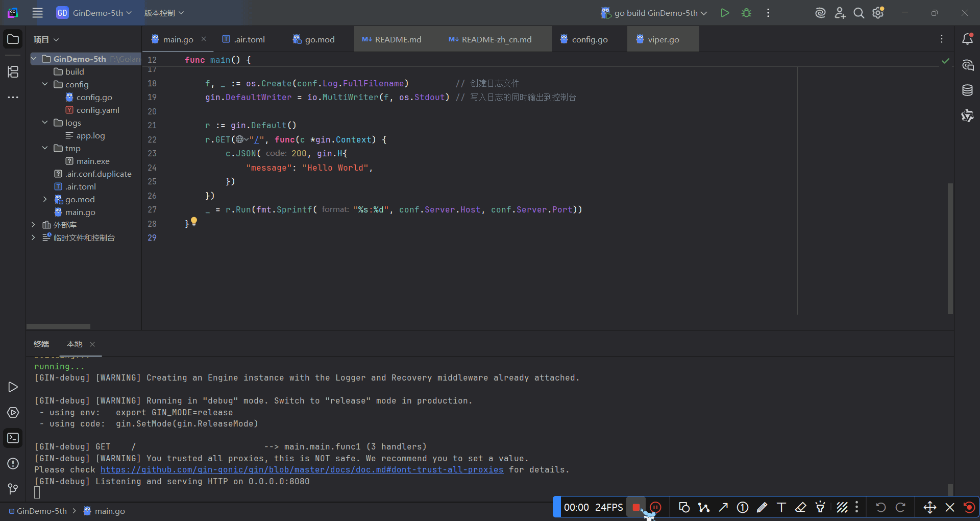Open the Notifications bell icon
The image size is (980, 521).
tap(967, 39)
